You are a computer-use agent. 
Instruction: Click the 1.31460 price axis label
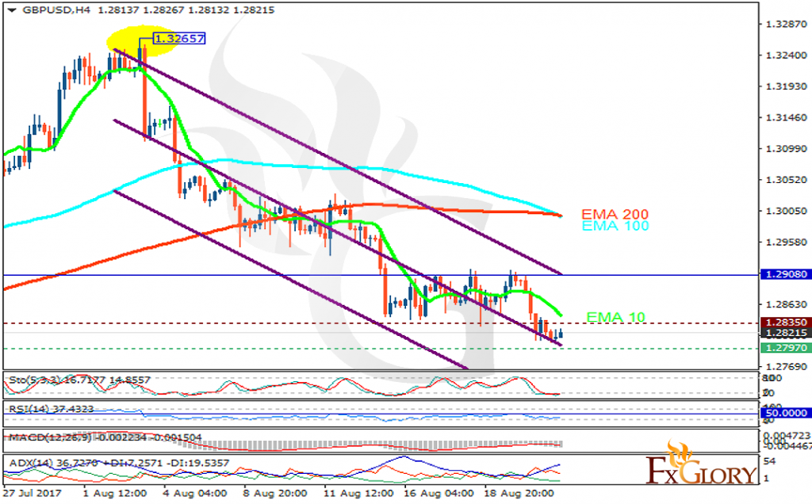(786, 117)
